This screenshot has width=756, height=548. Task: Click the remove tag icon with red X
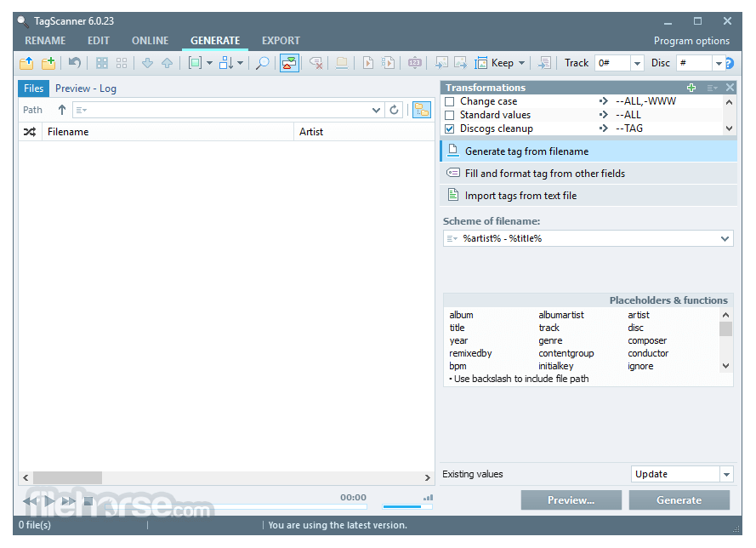pyautogui.click(x=315, y=63)
